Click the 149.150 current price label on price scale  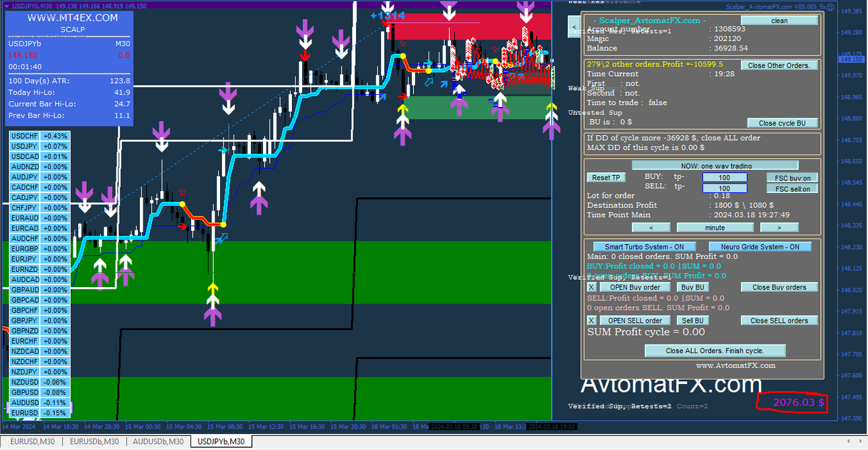coord(851,59)
